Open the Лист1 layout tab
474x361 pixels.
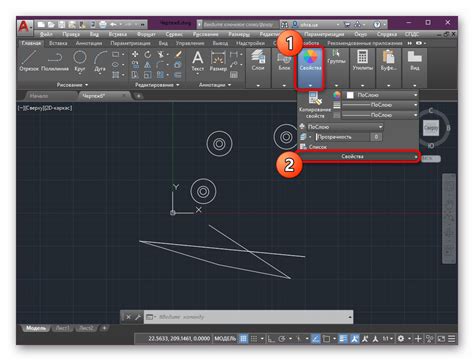point(63,328)
